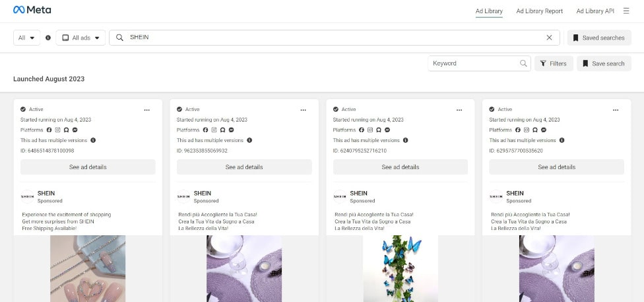Clear the SHEIN search text
Image resolution: width=644 pixels, height=302 pixels.
point(549,38)
